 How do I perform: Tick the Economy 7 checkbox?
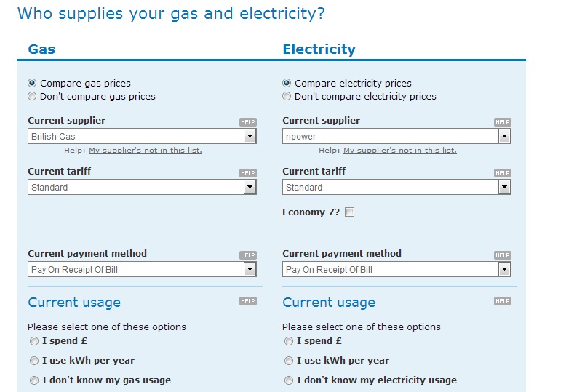pos(349,212)
